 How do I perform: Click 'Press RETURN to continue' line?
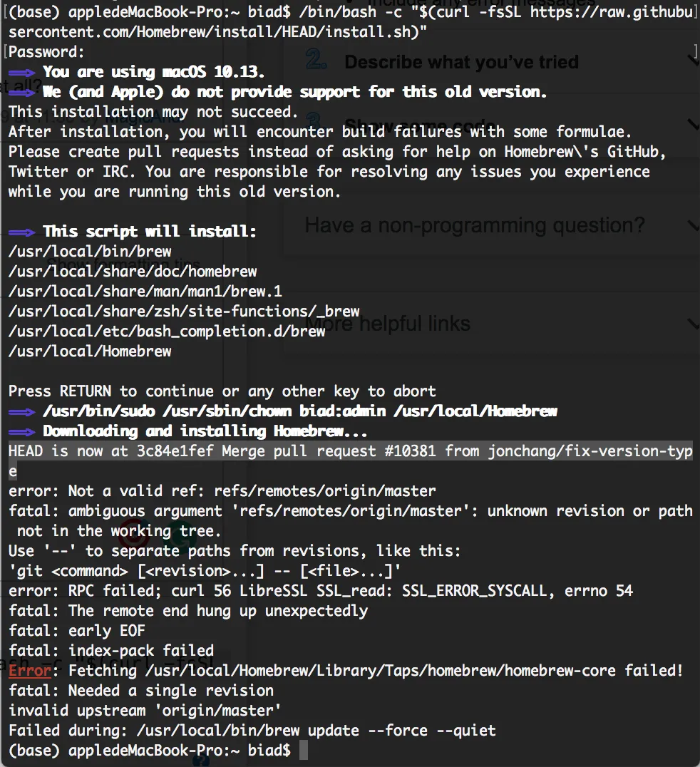pos(222,391)
